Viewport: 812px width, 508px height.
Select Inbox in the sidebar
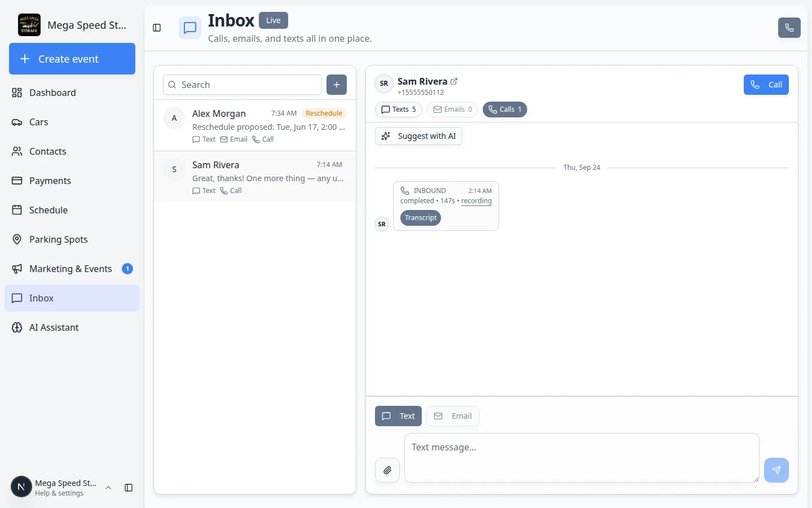coord(72,298)
